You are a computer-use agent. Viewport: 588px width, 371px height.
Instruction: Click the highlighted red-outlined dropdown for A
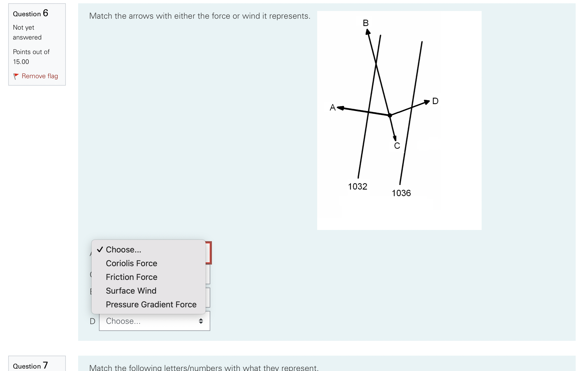click(208, 252)
